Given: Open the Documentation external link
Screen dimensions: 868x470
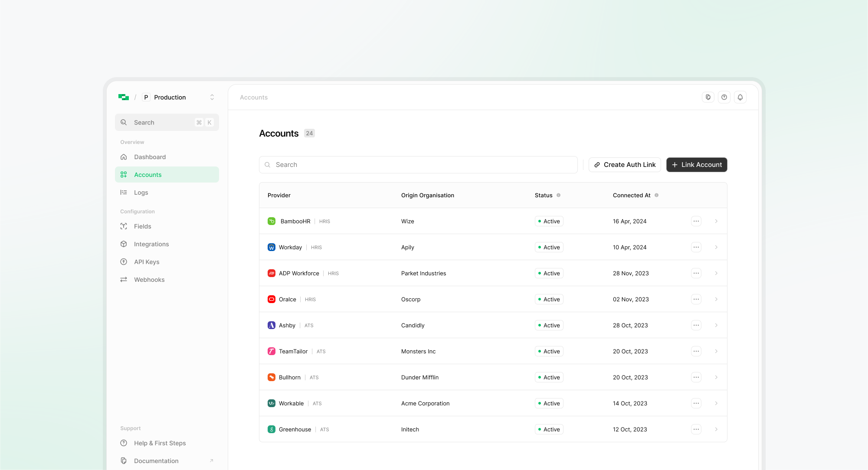Looking at the screenshot, I should tap(156, 460).
